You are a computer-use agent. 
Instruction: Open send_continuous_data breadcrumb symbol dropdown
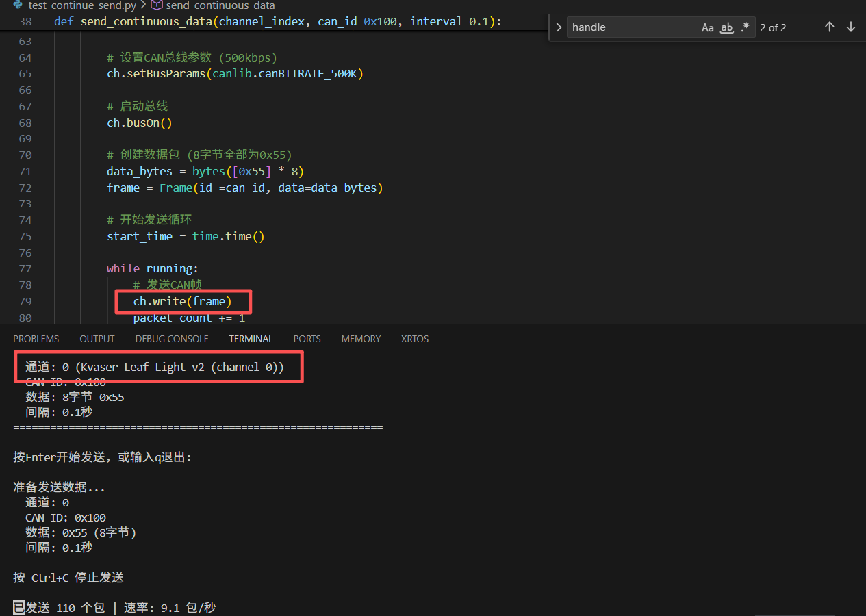point(220,5)
